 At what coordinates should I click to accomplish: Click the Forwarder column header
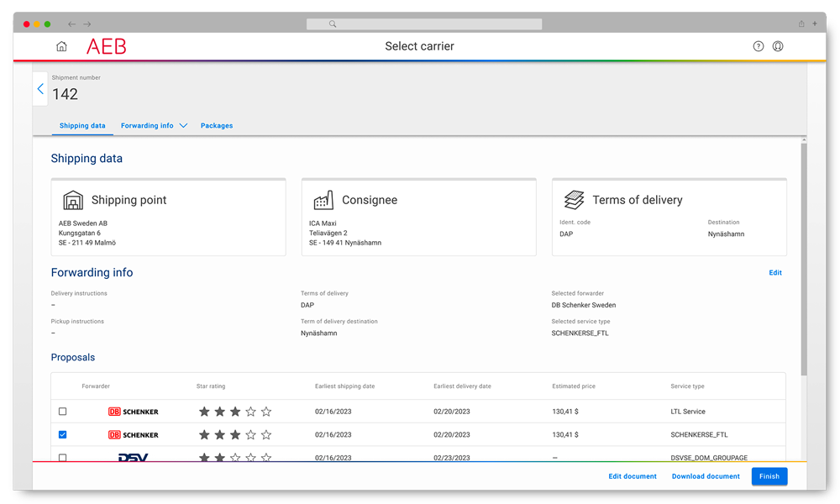coord(96,386)
